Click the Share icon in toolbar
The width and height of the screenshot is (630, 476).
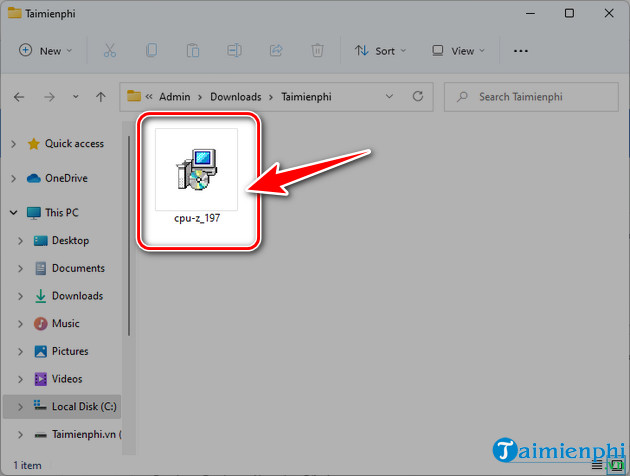[x=276, y=51]
